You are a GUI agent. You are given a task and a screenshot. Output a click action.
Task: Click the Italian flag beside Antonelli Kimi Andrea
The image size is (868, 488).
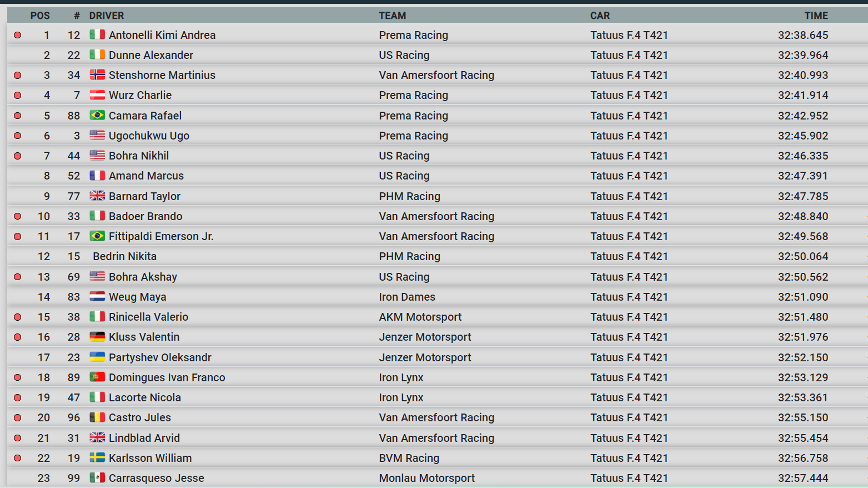pos(97,34)
